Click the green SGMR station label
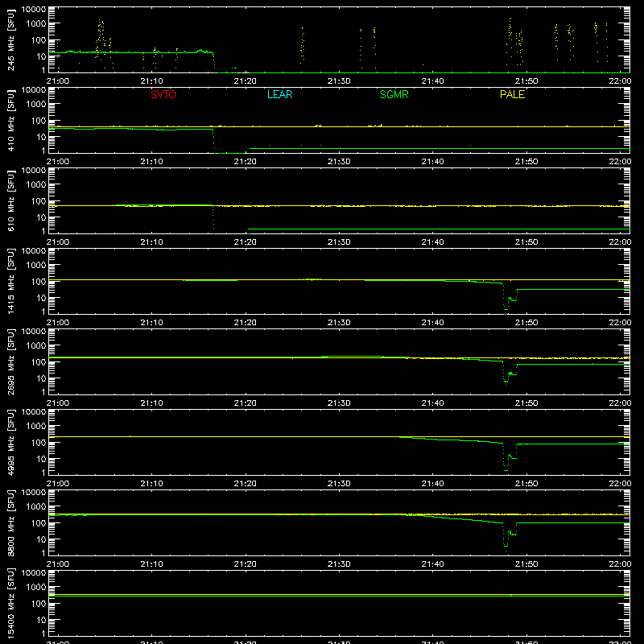This screenshot has width=644, height=644. point(394,94)
